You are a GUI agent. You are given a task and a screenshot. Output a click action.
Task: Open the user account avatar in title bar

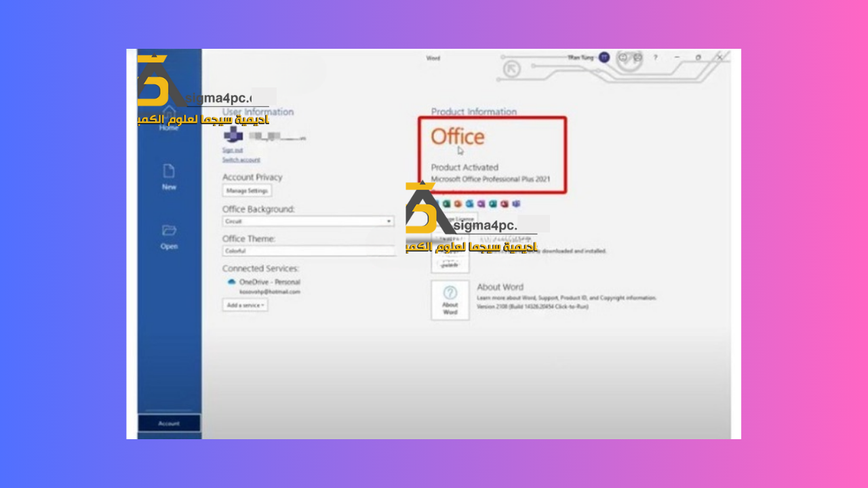point(604,58)
